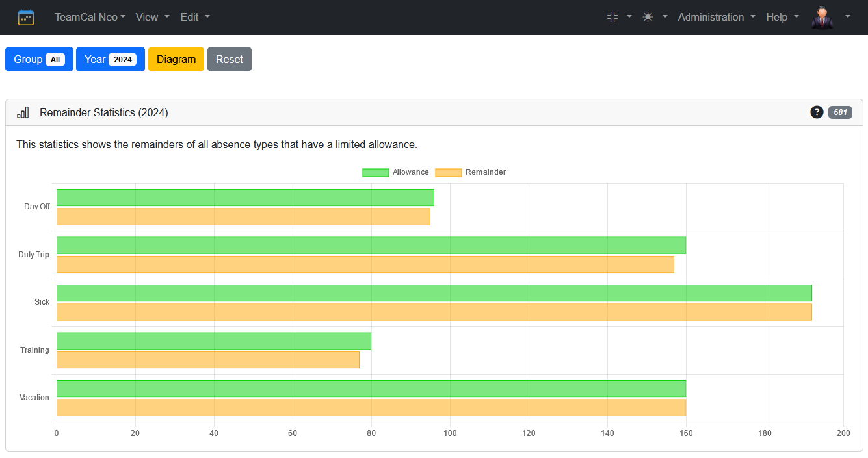
Task: Click the Group All filter button
Action: click(39, 59)
